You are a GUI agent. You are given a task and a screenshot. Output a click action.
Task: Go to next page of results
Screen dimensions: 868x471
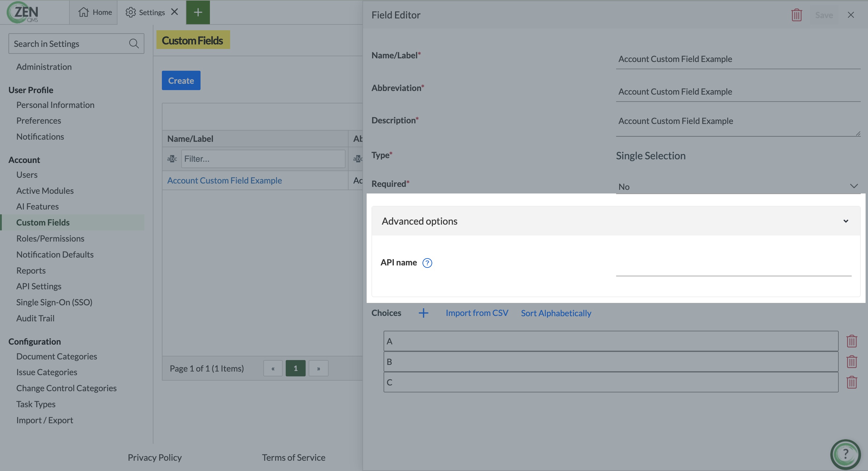[x=318, y=368]
